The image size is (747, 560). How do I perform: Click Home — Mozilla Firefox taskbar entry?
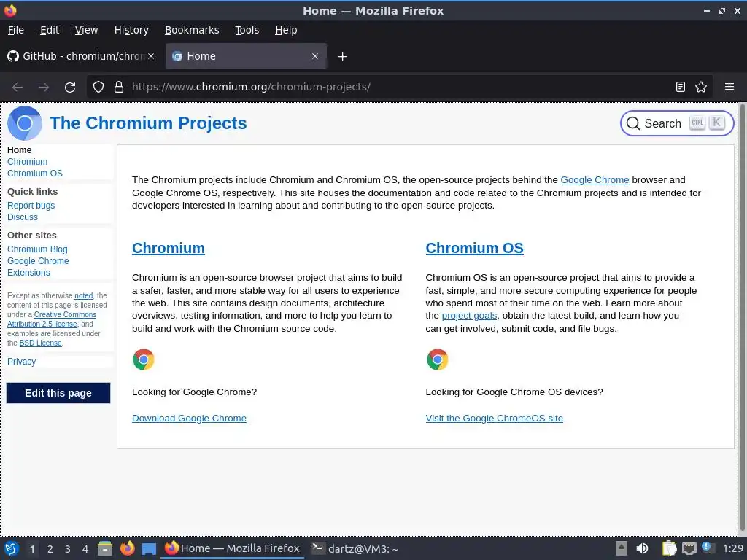[233, 548]
